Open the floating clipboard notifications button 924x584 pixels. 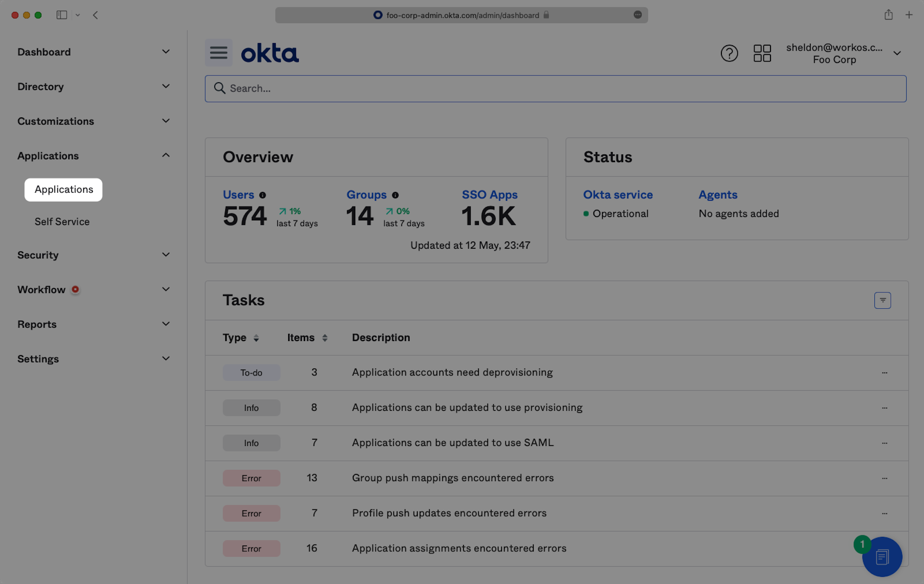tap(882, 557)
